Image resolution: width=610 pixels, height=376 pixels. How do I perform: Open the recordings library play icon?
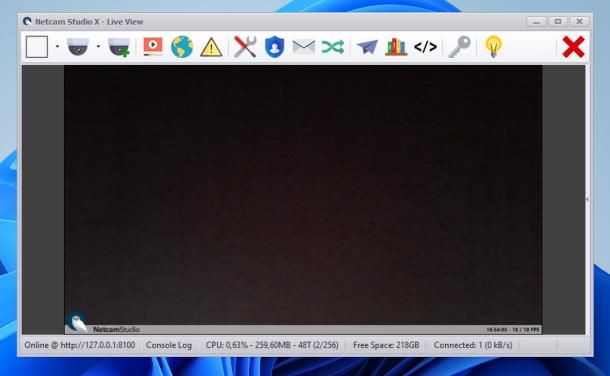coord(153,47)
